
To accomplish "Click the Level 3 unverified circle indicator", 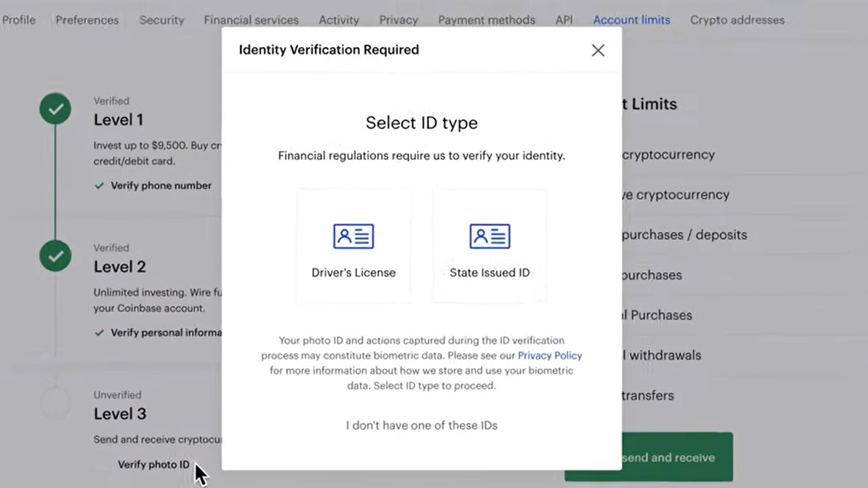I will [55, 403].
